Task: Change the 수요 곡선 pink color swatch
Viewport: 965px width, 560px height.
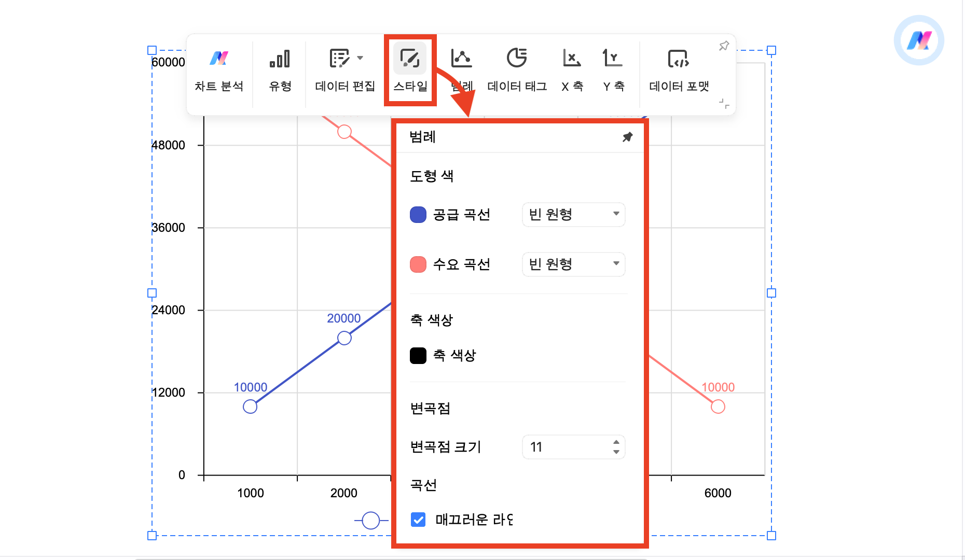Action: (x=418, y=264)
